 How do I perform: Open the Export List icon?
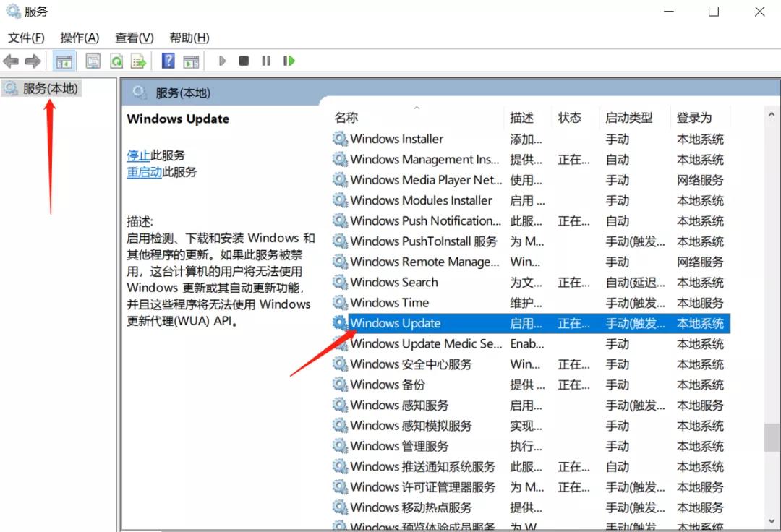[138, 61]
